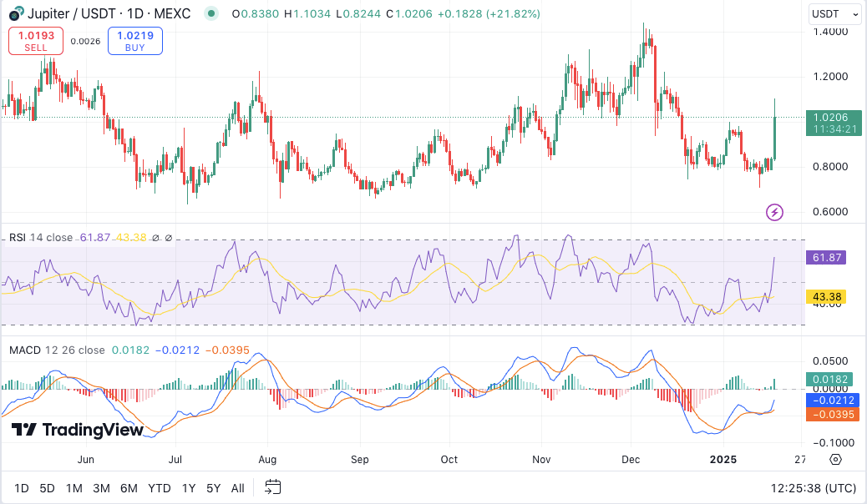Click the high price H1.1034 value
This screenshot has height=504, width=867.
(x=307, y=14)
